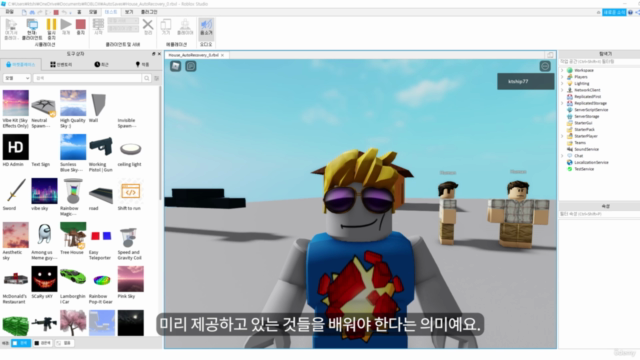This screenshot has width=640, height=360.
Task: Close the Toolbox panel
Action: (x=159, y=54)
